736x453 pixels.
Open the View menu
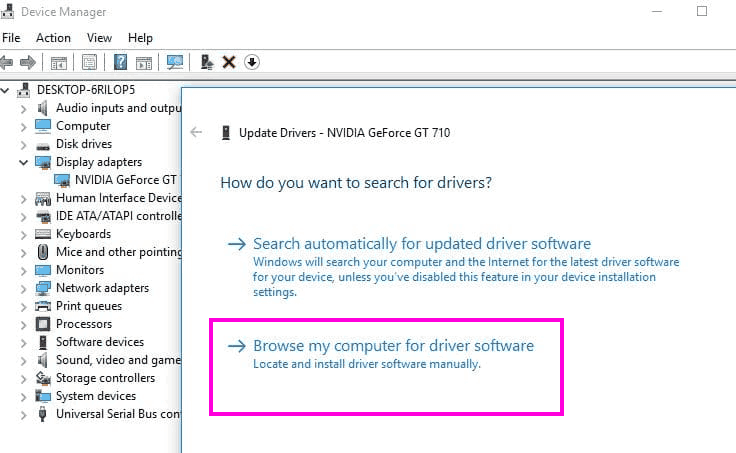tap(99, 38)
